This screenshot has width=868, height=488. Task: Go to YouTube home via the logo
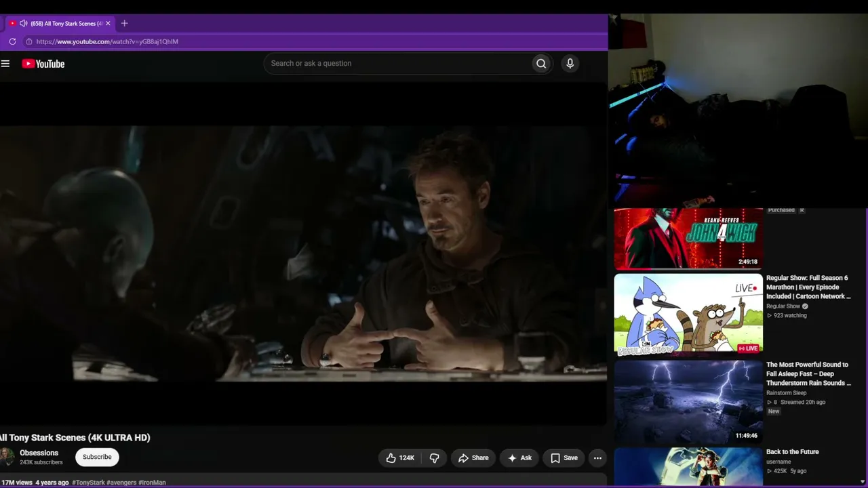point(43,64)
